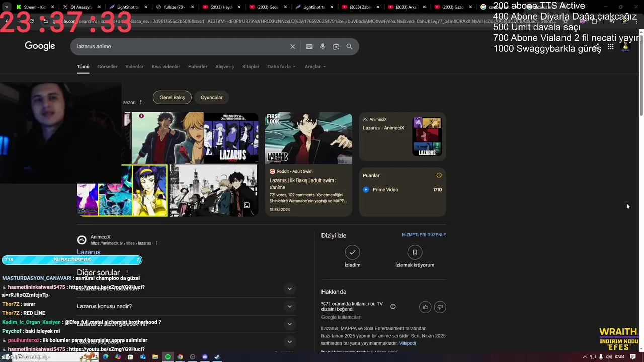644x362 pixels.
Task: Open the Lazarus - AnimeciX poster thumbnail
Action: pos(427,136)
